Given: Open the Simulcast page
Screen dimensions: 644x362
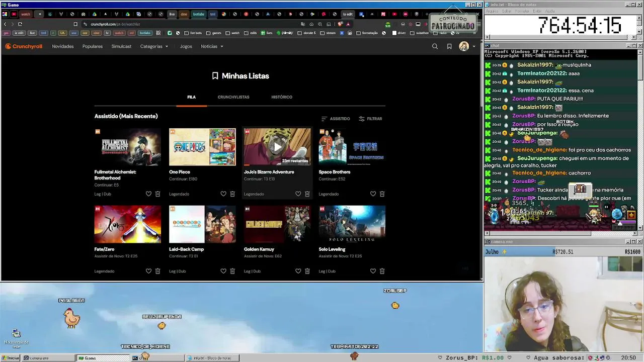Looking at the screenshot, I should point(121,46).
